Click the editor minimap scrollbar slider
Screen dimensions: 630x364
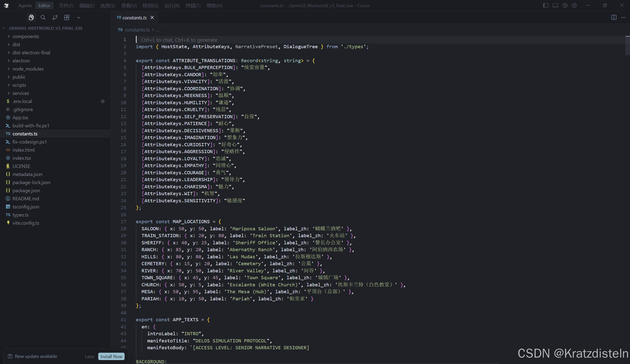pyautogui.click(x=627, y=45)
